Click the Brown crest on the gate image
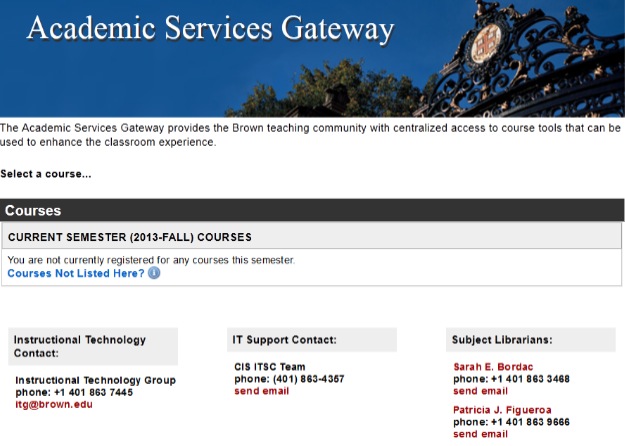This screenshot has height=446, width=625. coord(486,44)
